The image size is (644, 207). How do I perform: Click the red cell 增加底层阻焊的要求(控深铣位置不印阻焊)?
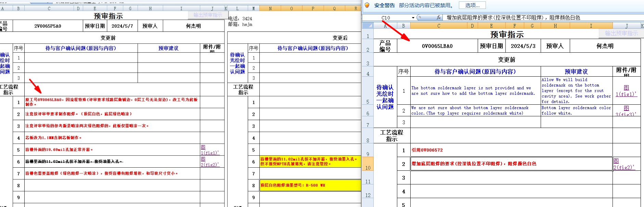[x=512, y=164]
